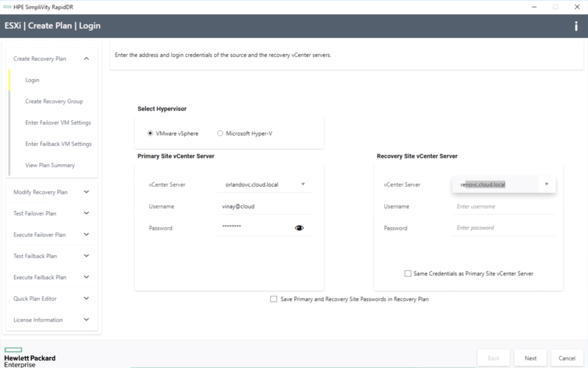Expand the Quick Plan Editor section
This screenshot has width=588, height=368.
[x=86, y=298]
